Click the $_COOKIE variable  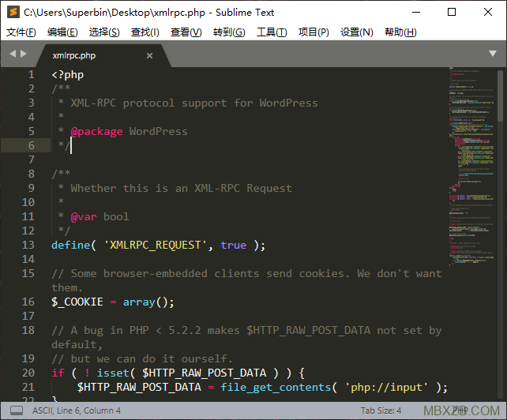pos(77,302)
